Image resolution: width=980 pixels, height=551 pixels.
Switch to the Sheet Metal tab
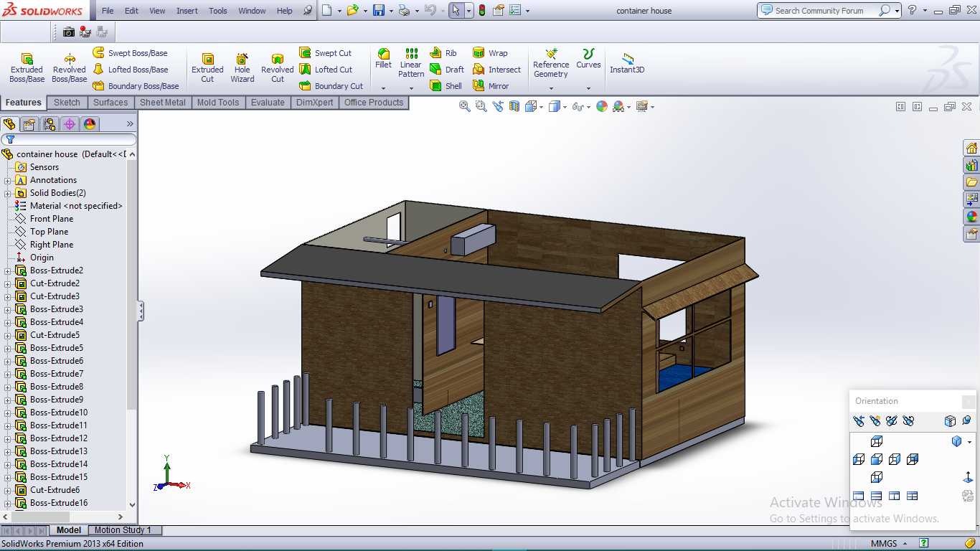163,103
